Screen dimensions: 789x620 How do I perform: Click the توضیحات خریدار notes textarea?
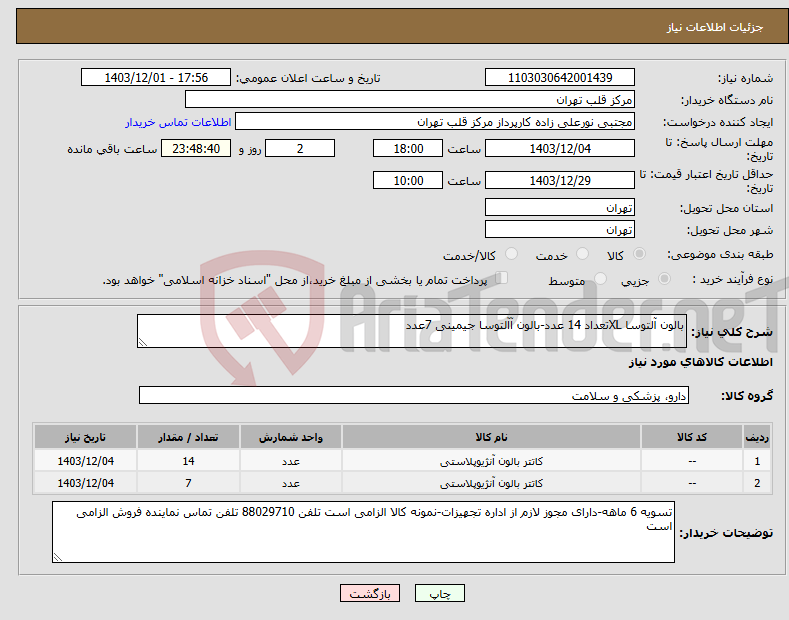[363, 532]
